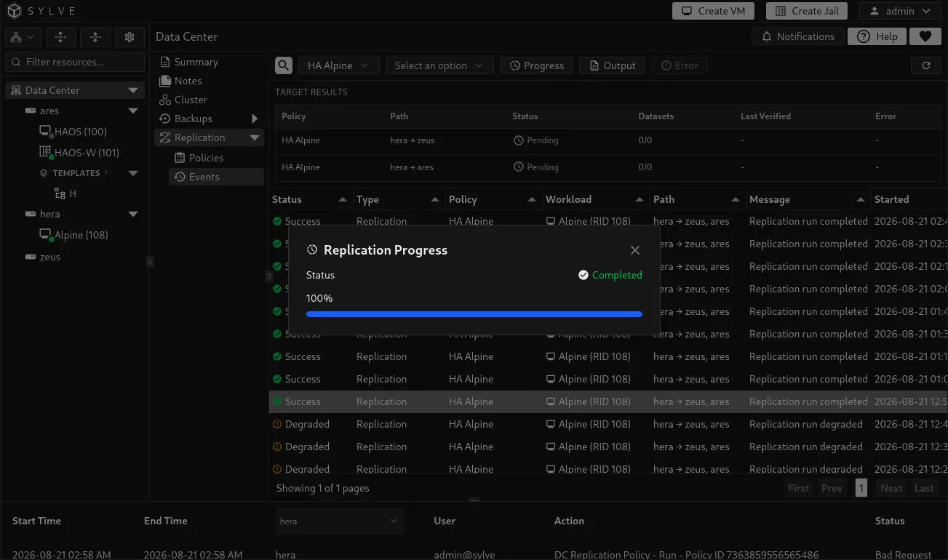Click the Output toolbar button
Screen dimensions: 948x560
[613, 65]
